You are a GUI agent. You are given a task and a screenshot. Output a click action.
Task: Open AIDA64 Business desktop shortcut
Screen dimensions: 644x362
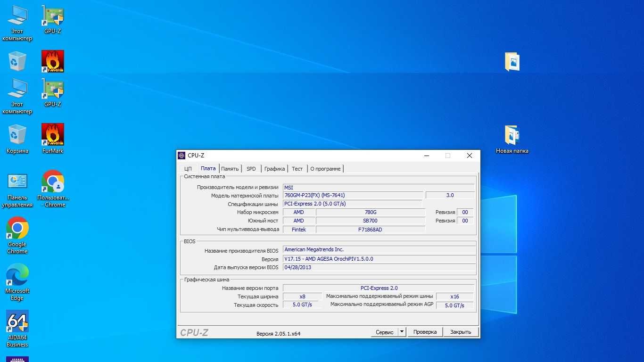tap(17, 329)
